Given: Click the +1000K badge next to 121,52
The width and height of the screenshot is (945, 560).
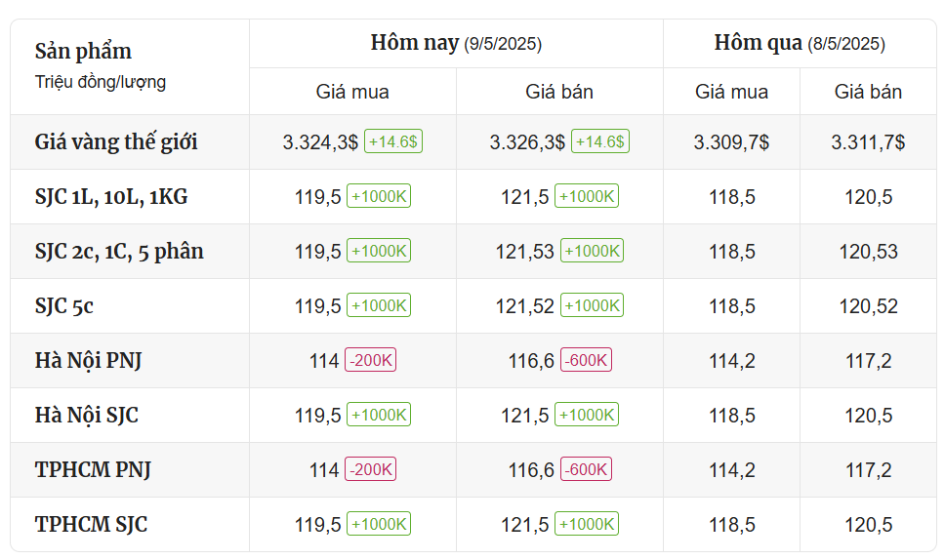Looking at the screenshot, I should 593,305.
